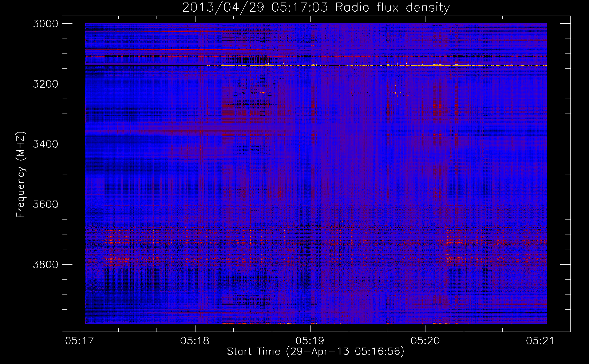Click the 'Frequency (MHZ)' y-axis label
589x364 pixels.
pyautogui.click(x=21, y=175)
